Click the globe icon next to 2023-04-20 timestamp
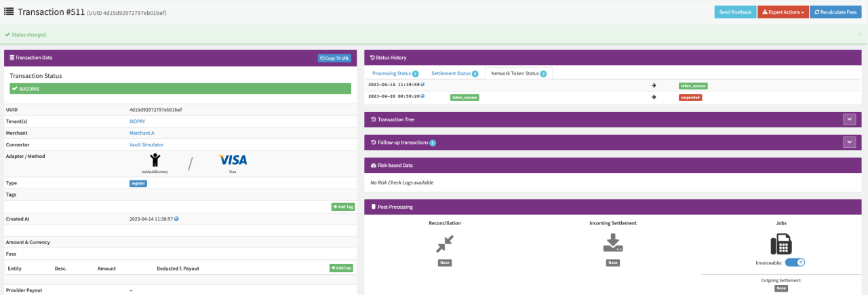 click(422, 96)
